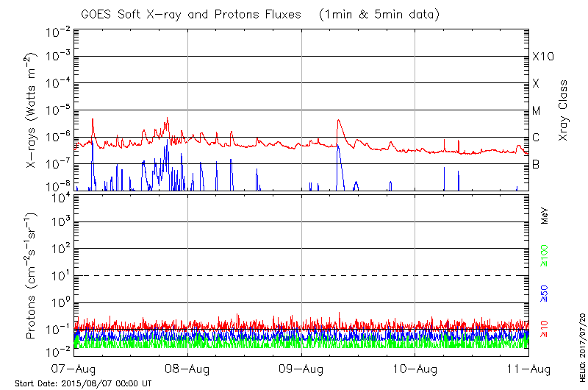Click the red ≥10 MeV legend label
Image resolution: width=588 pixels, height=390 pixels.
[545, 330]
